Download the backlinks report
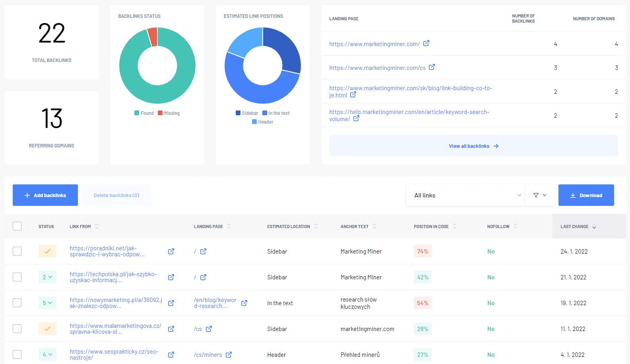The image size is (630, 364). (x=586, y=195)
